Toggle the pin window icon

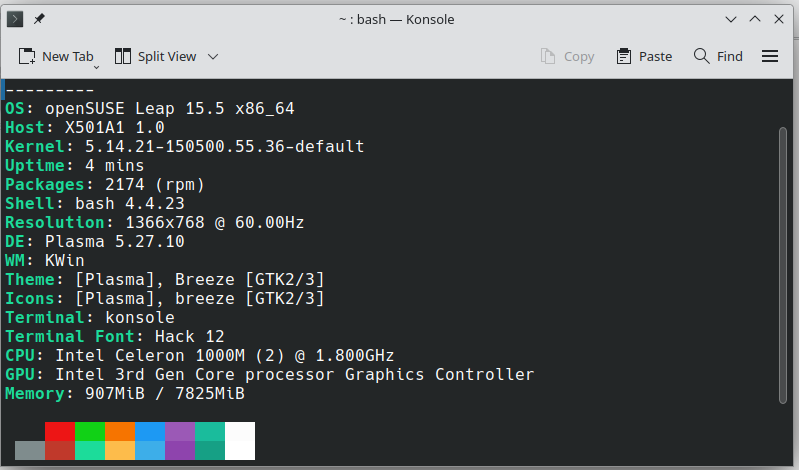(x=39, y=19)
